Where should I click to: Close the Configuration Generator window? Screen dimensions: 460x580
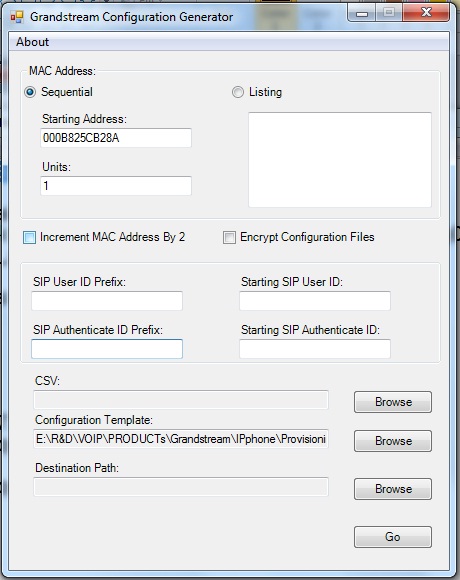[426, 13]
